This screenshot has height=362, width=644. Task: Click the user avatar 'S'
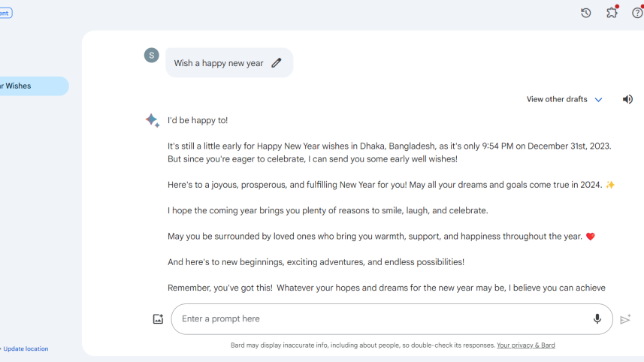[x=152, y=55]
